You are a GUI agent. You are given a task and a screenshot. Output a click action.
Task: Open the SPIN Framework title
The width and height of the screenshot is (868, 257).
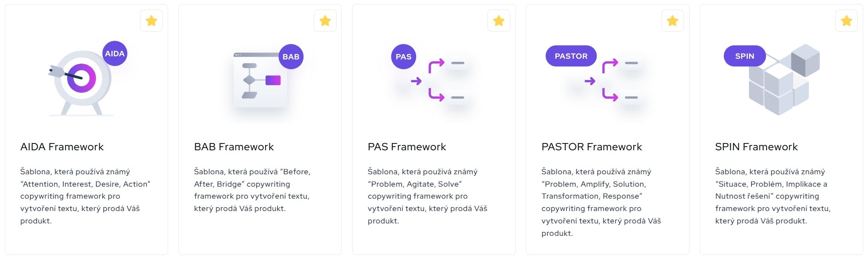coord(756,147)
